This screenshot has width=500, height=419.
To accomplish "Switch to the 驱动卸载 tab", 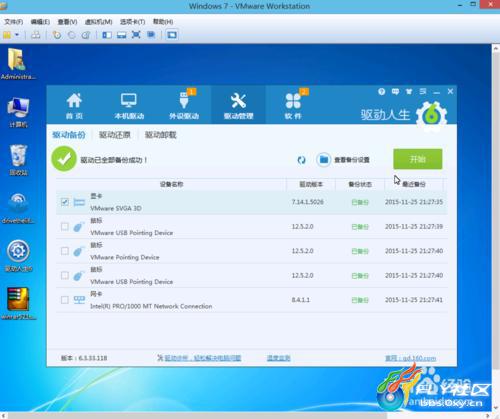I will click(x=160, y=135).
